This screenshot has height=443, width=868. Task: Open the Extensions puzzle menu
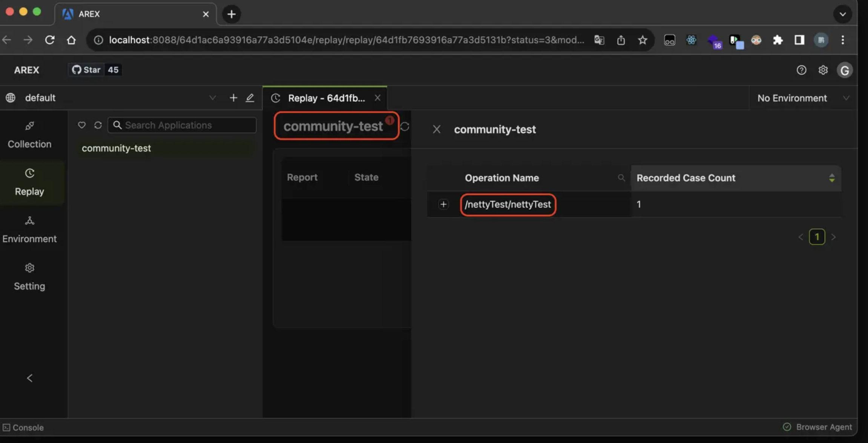pyautogui.click(x=778, y=40)
